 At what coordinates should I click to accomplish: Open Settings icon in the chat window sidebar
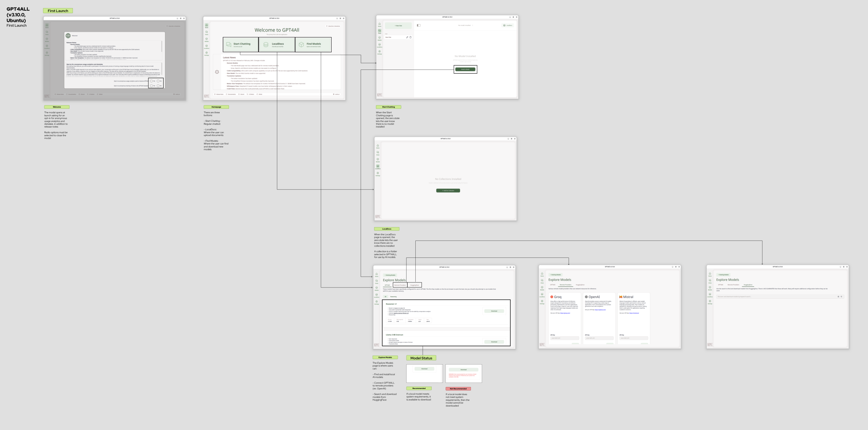[379, 52]
